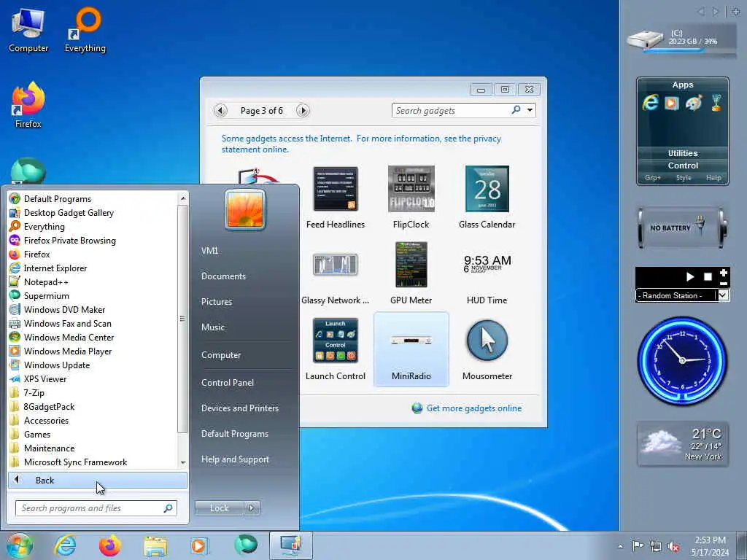
Task: Open Devices and Printers
Action: 239,408
